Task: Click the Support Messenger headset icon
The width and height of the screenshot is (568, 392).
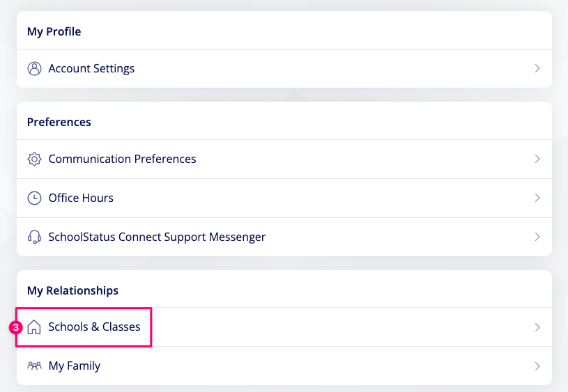Action: (x=34, y=237)
